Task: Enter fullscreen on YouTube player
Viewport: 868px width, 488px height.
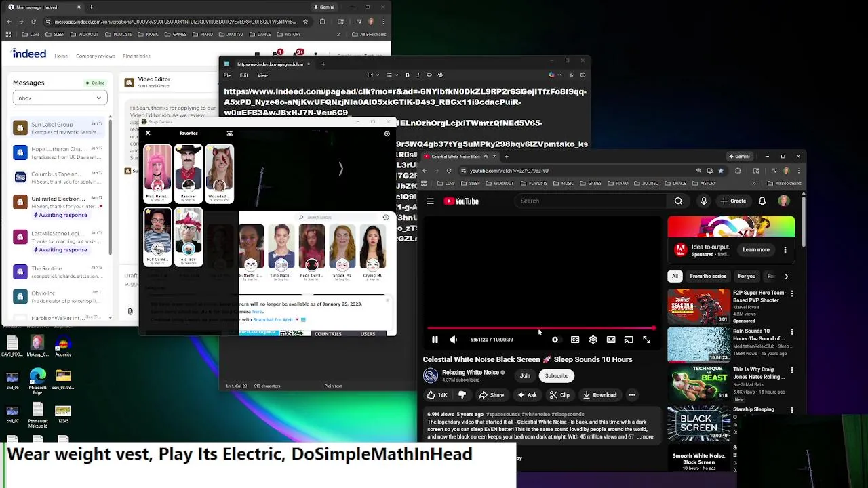Action: tap(646, 340)
